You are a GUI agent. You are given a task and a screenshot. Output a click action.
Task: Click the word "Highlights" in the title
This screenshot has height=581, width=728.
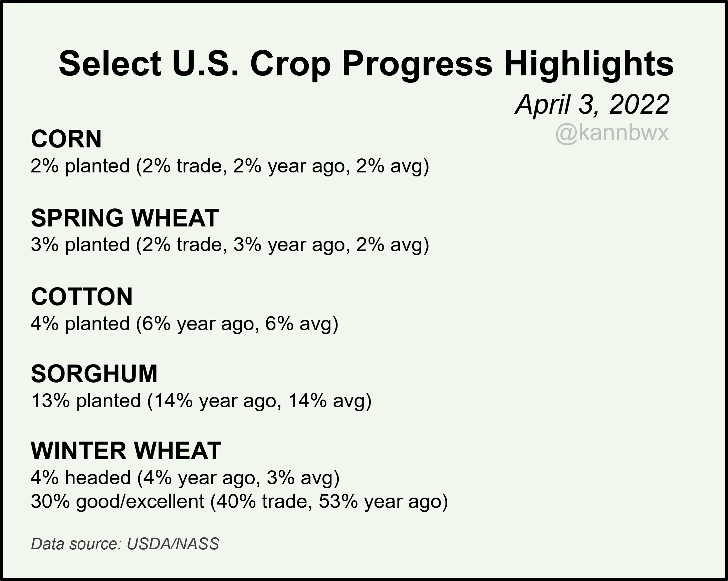coord(589,64)
